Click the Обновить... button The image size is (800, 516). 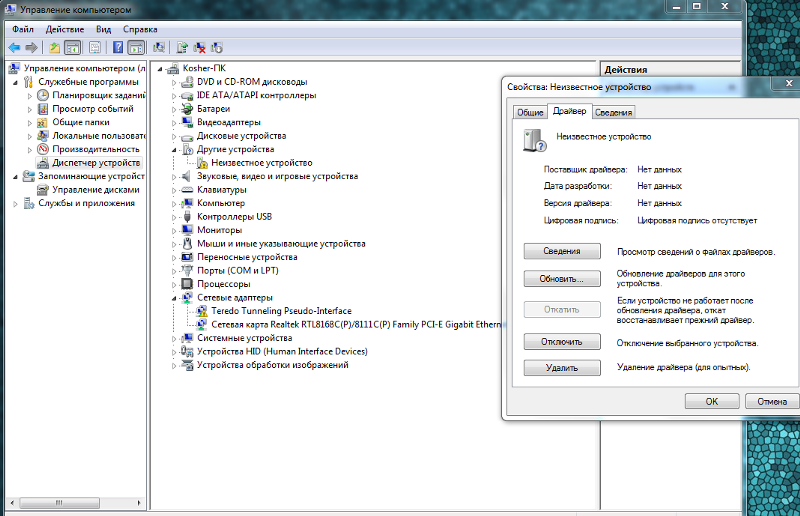point(562,279)
